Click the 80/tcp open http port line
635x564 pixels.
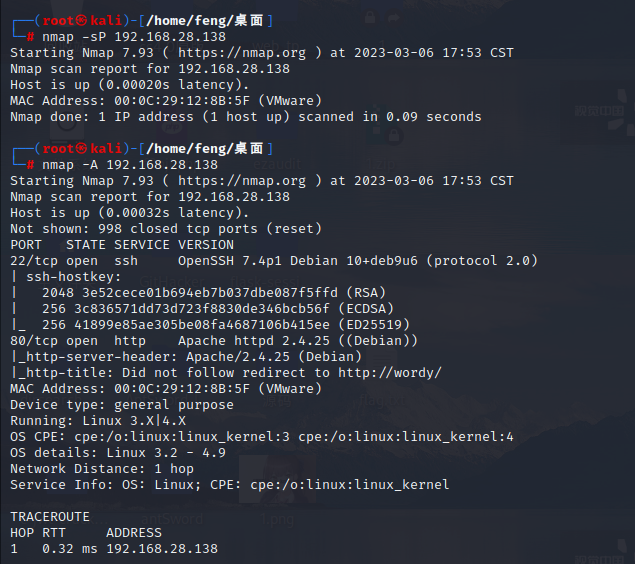pos(214,341)
